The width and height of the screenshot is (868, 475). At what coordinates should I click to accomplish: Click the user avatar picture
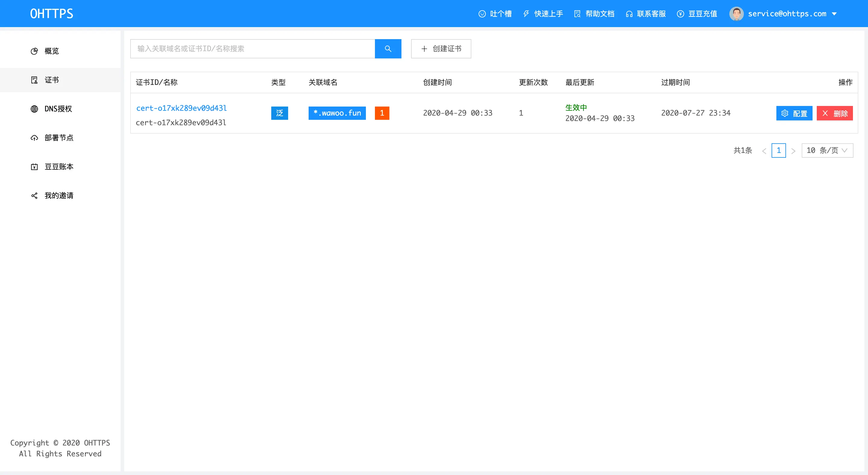736,14
